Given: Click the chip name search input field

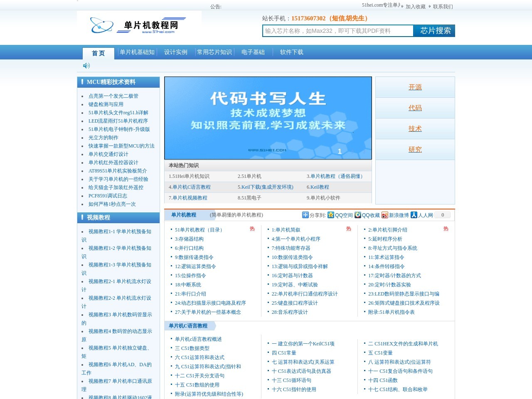Looking at the screenshot, I should click(x=337, y=31).
